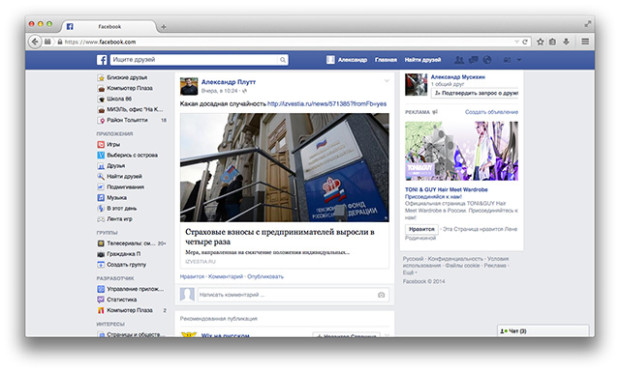620x372 pixels.
Task: Click the Facebook logo in the blue header
Action: point(102,60)
